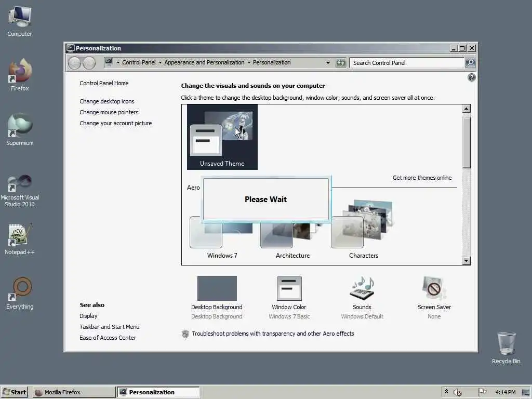This screenshot has height=399, width=532.
Task: Click the taskbar clock showing 4:14 PM
Action: [505, 392]
